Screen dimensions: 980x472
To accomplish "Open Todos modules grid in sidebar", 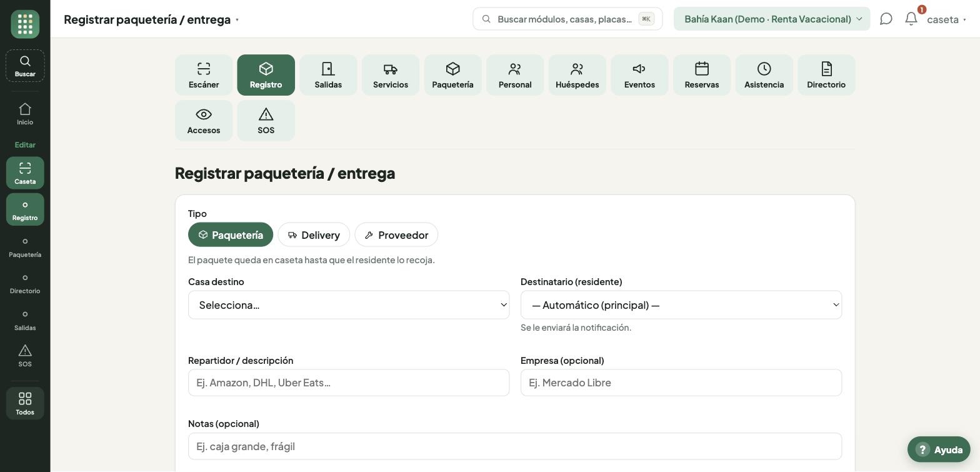I will coord(25,403).
